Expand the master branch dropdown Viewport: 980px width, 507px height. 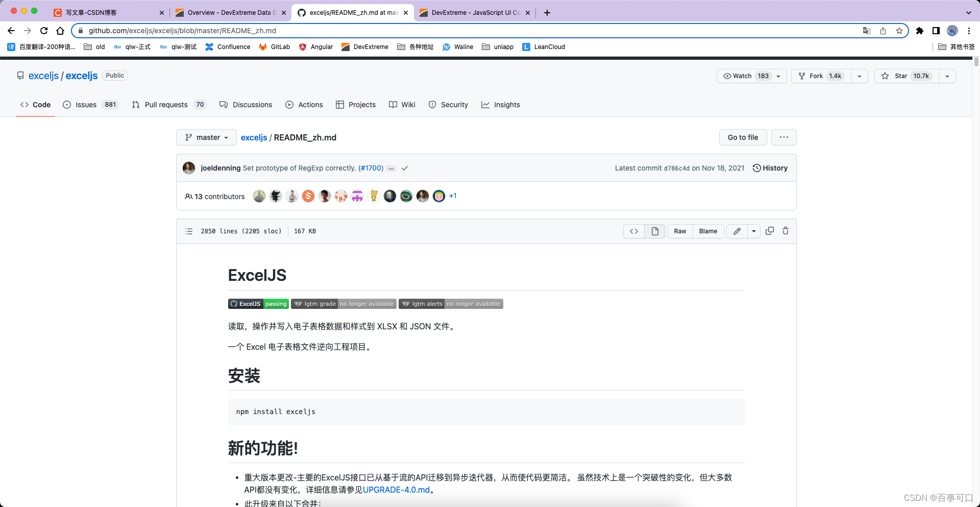pyautogui.click(x=206, y=137)
